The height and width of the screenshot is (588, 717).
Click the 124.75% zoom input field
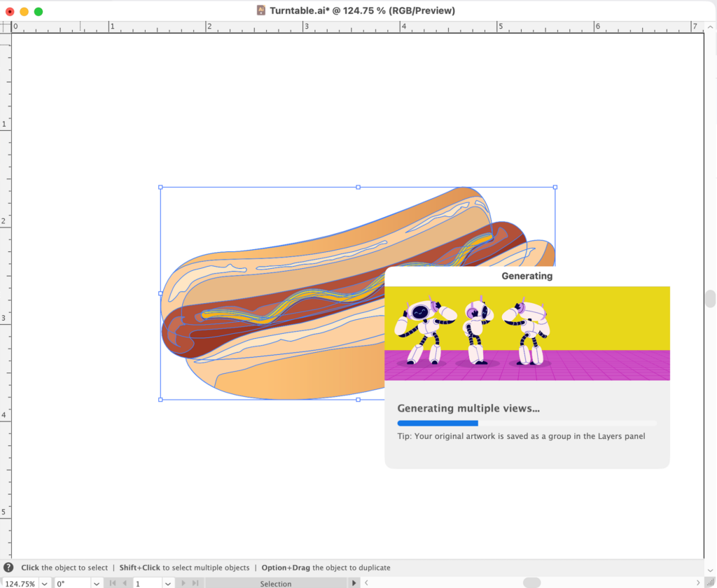coord(20,583)
